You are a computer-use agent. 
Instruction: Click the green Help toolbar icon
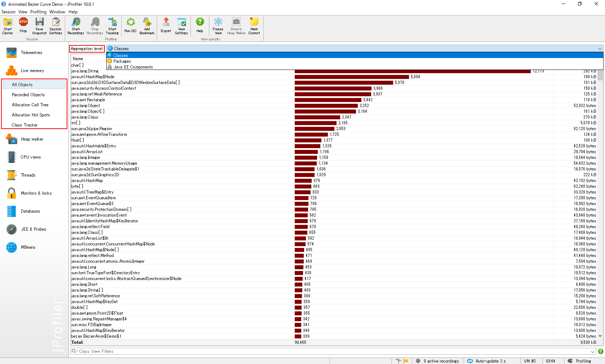pyautogui.click(x=200, y=25)
